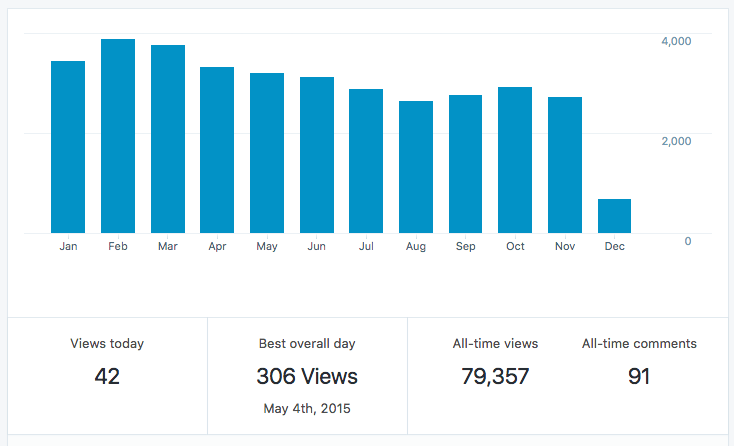The height and width of the screenshot is (446, 734).
Task: Click the Feb axis label
Action: coord(118,246)
